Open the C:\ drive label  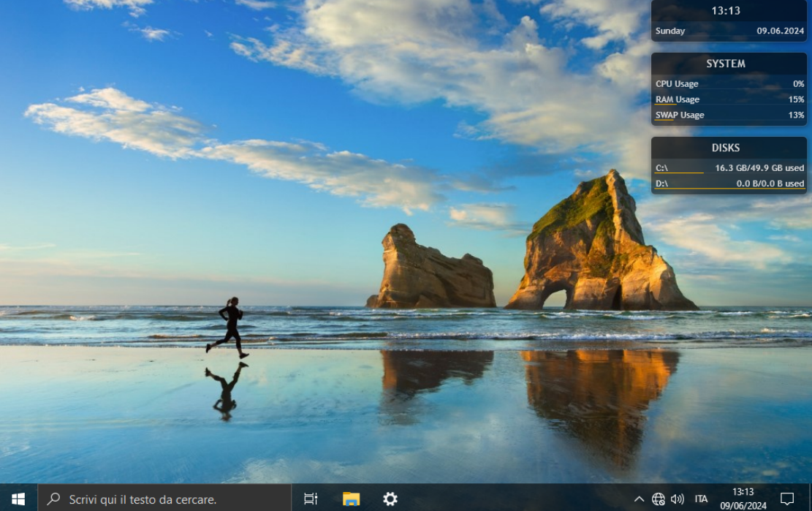point(662,167)
